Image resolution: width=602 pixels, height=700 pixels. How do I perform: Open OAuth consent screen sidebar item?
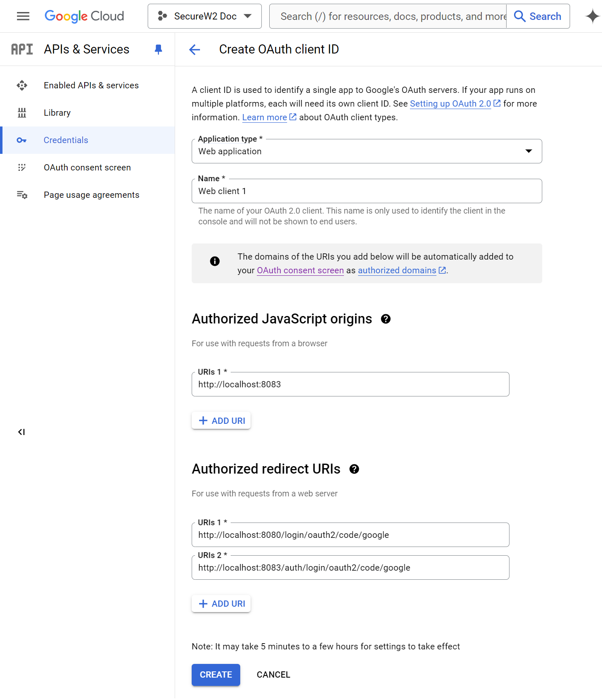pos(87,168)
